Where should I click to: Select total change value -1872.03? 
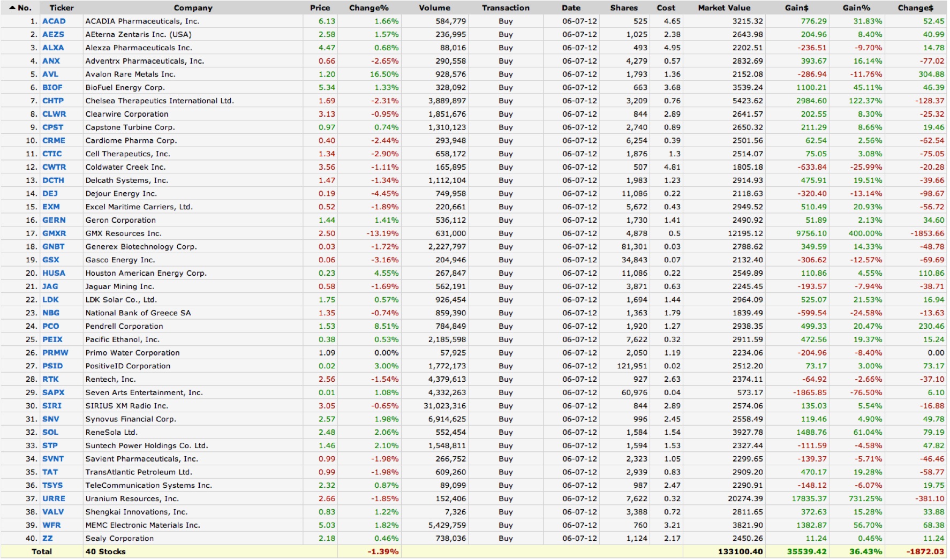925,551
